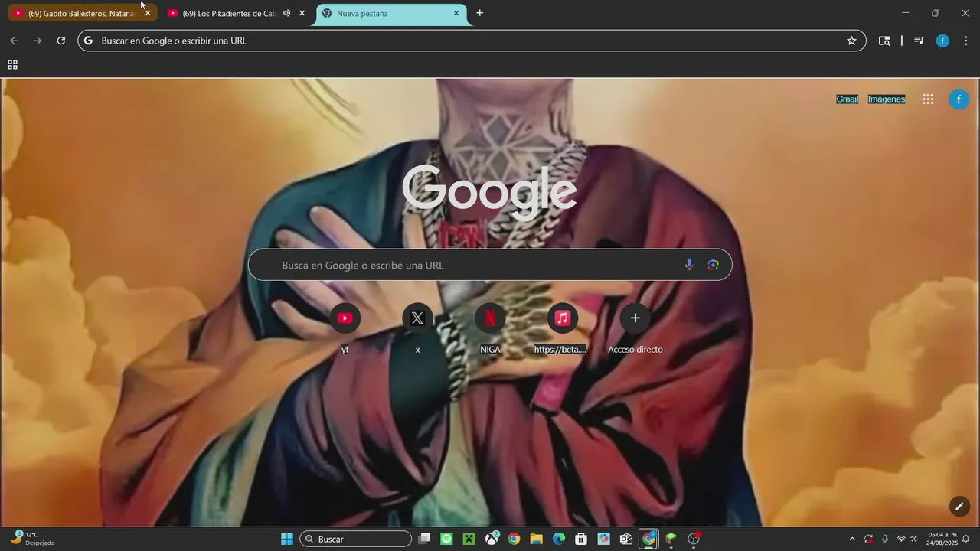The image size is (980, 551).
Task: Launch Minecraft from the taskbar
Action: tap(469, 539)
